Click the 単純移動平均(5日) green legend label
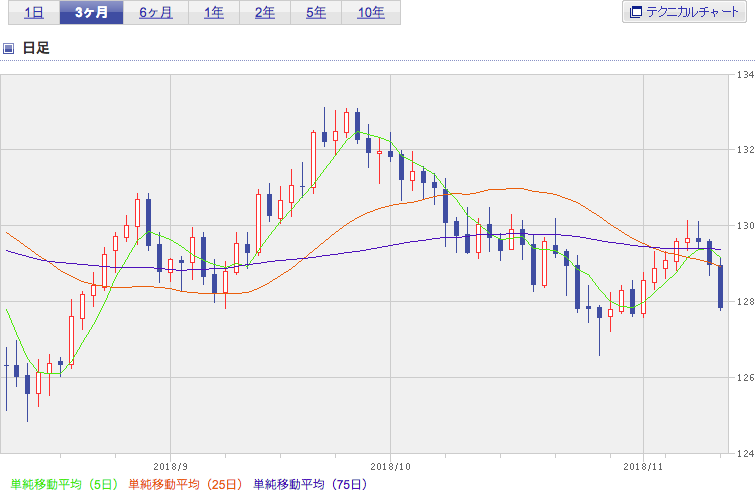Viewport: 755px width, 493px height. coord(64,484)
